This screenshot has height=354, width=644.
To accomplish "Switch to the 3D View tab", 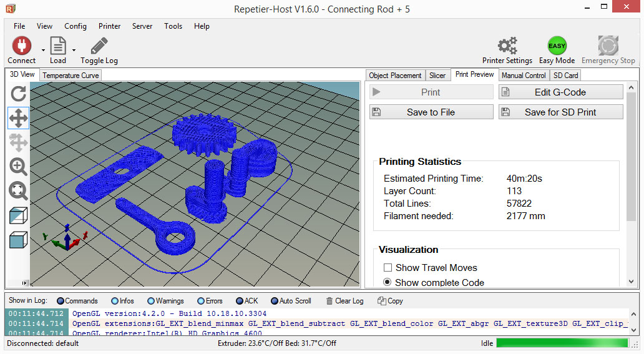I will 22,74.
